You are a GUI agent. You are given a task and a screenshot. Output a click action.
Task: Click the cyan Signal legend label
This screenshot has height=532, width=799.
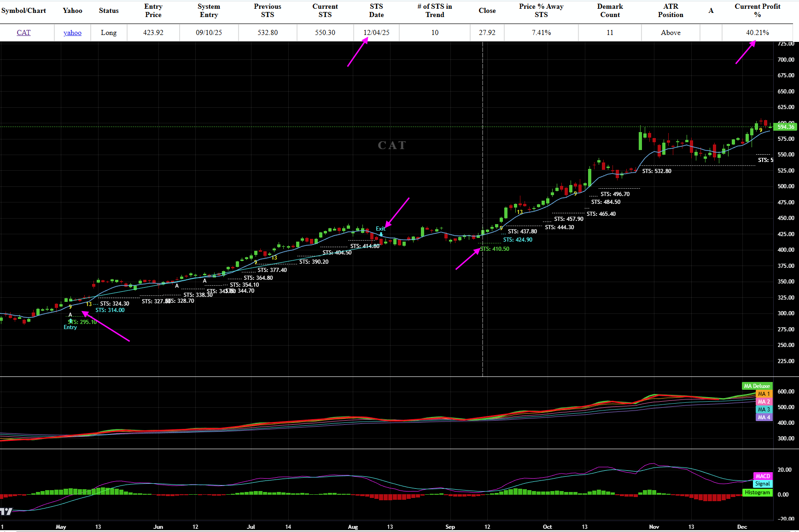tap(762, 484)
